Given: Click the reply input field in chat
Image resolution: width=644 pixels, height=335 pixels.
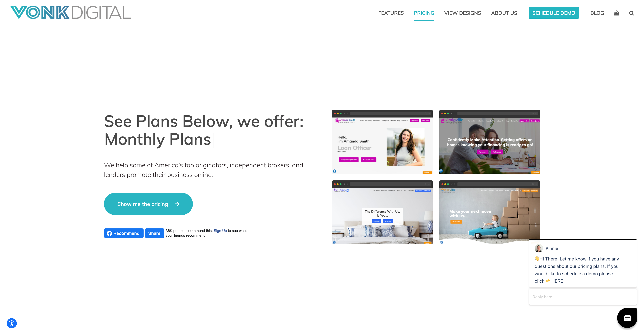Looking at the screenshot, I should pos(581,297).
